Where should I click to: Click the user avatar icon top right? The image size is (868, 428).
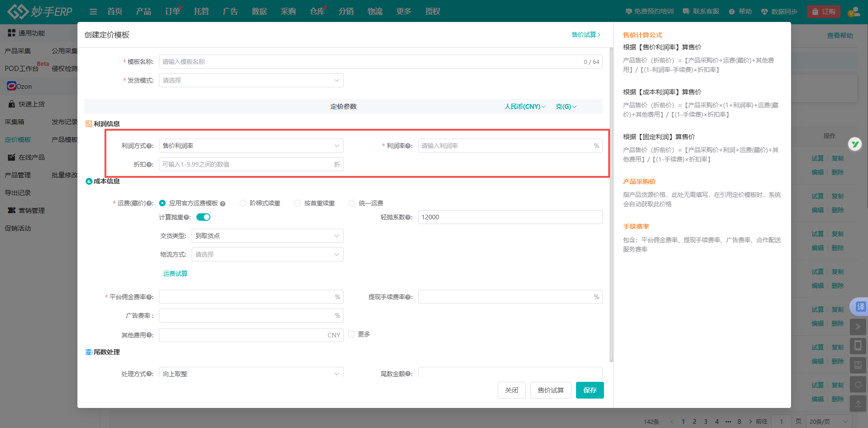click(854, 12)
